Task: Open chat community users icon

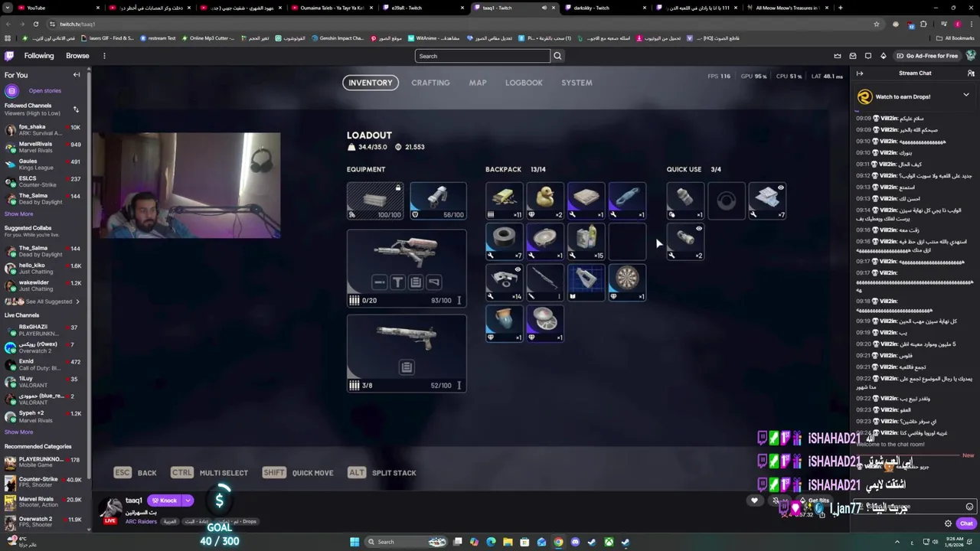Action: pos(971,73)
